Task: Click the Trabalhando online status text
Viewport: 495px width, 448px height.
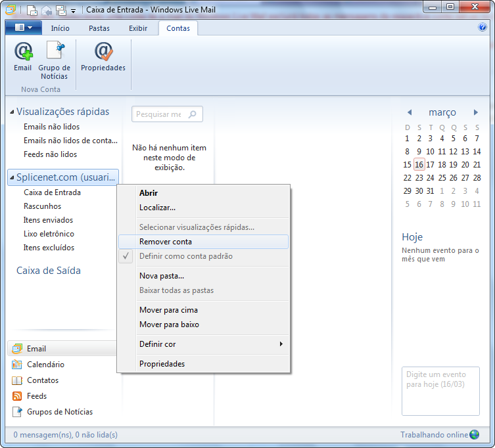Action: [434, 435]
